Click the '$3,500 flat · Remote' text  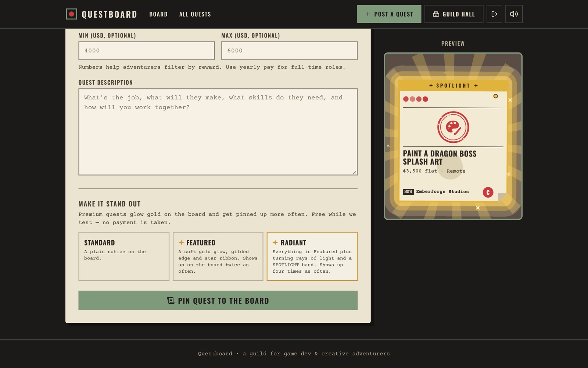click(434, 171)
